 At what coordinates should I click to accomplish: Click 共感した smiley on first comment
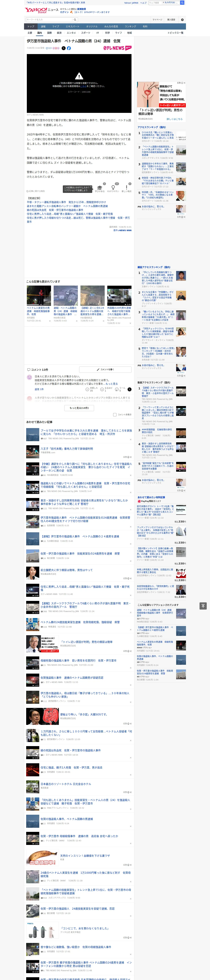pyautogui.click(x=87, y=390)
